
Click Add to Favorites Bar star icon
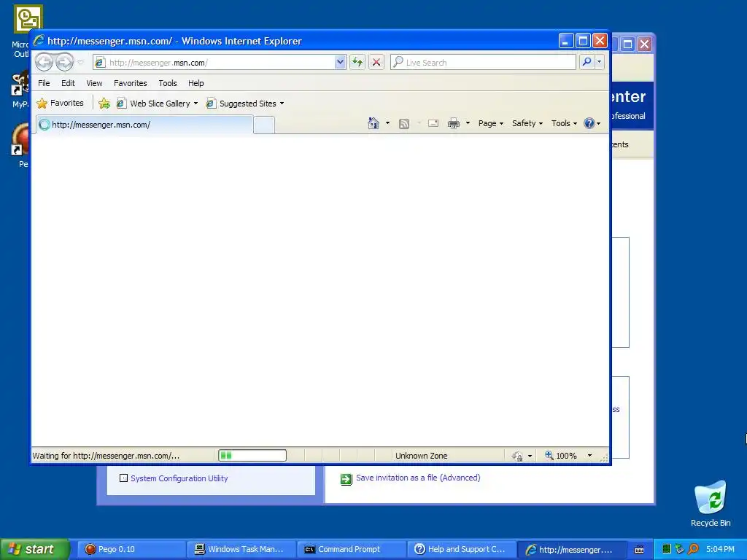104,104
